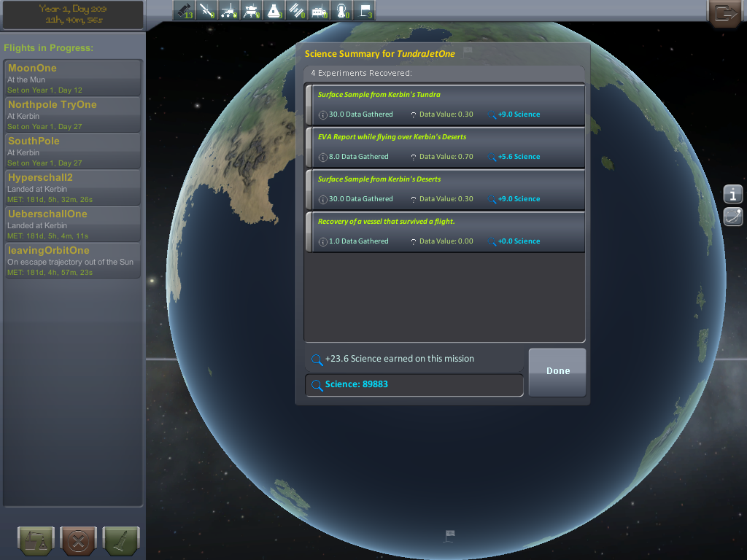Toggle the space stations filter
Image resolution: width=747 pixels, height=560 pixels.
296,10
